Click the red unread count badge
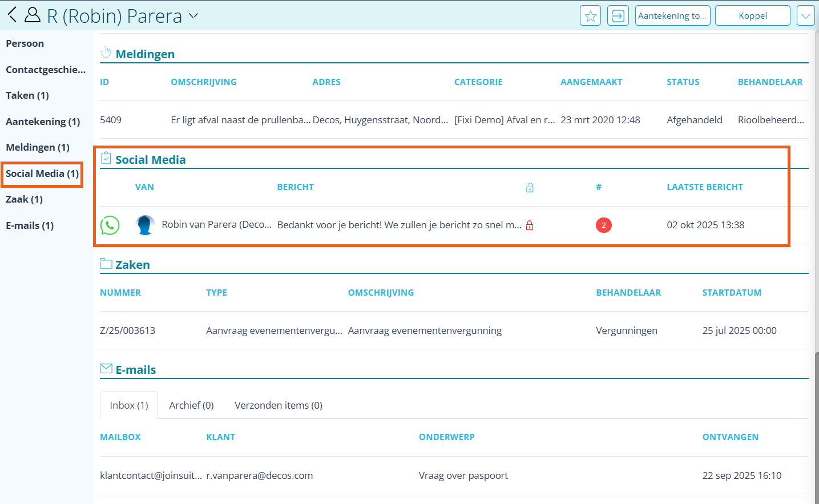This screenshot has width=819, height=504. pos(603,225)
